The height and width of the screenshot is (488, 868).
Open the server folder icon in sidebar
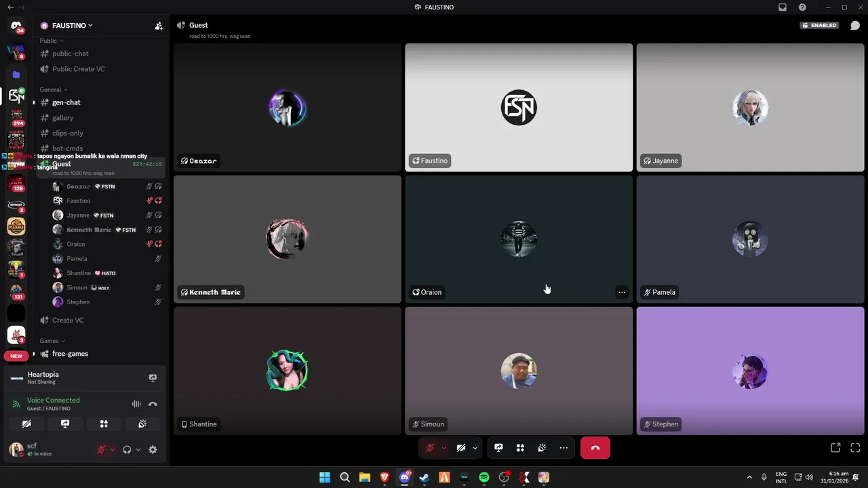click(16, 75)
